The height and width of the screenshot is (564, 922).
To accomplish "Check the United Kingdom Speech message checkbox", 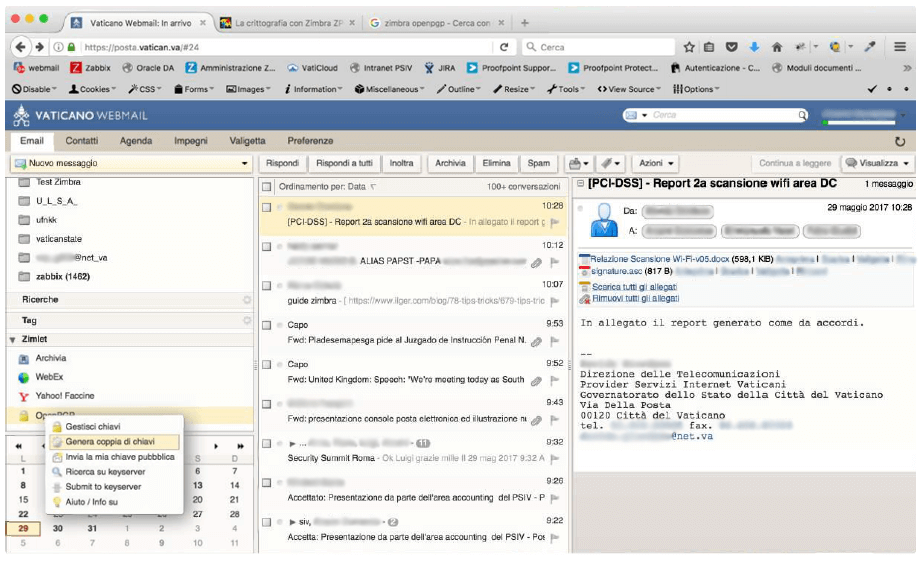I will [x=267, y=365].
